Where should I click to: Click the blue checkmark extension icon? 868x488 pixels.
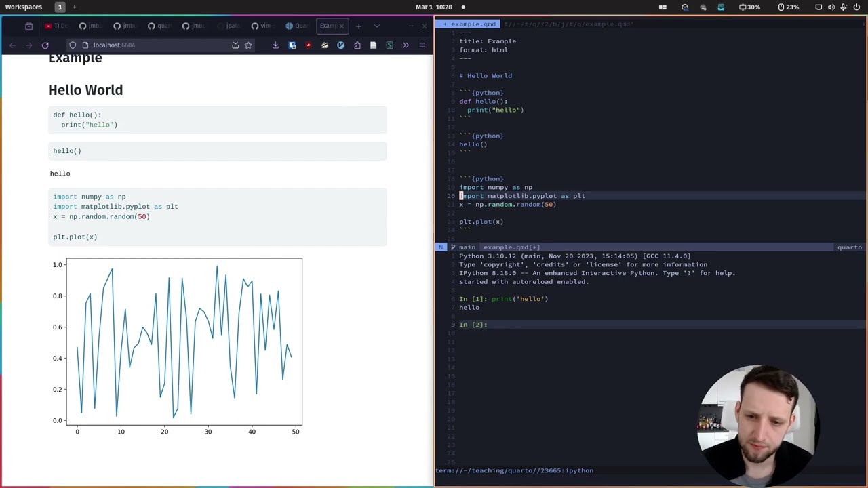click(340, 45)
